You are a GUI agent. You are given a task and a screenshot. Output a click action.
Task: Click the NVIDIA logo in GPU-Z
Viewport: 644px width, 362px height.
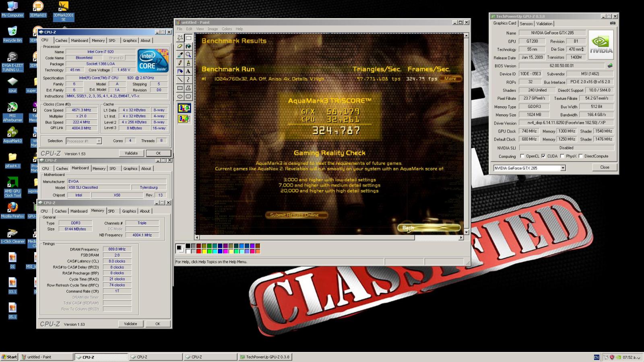pos(601,45)
